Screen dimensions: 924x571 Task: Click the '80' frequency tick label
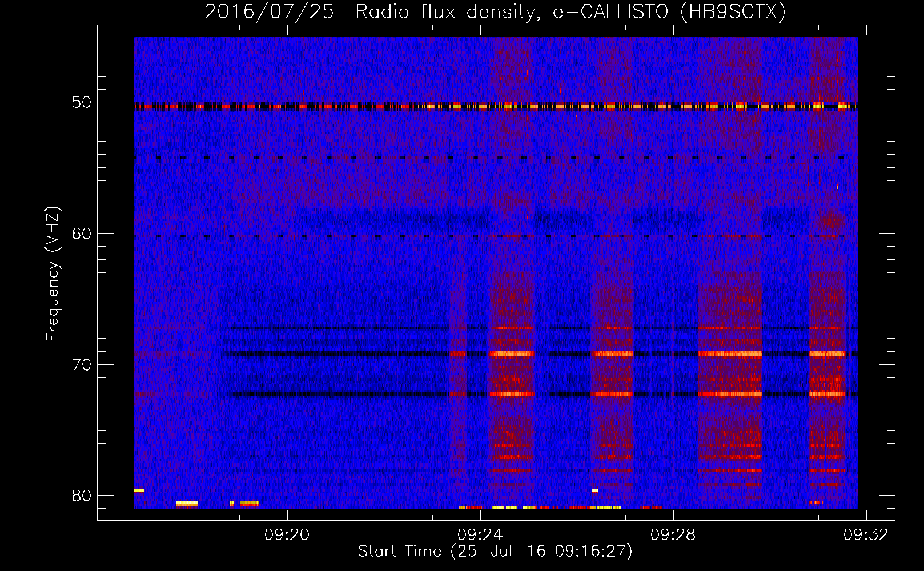(x=82, y=495)
